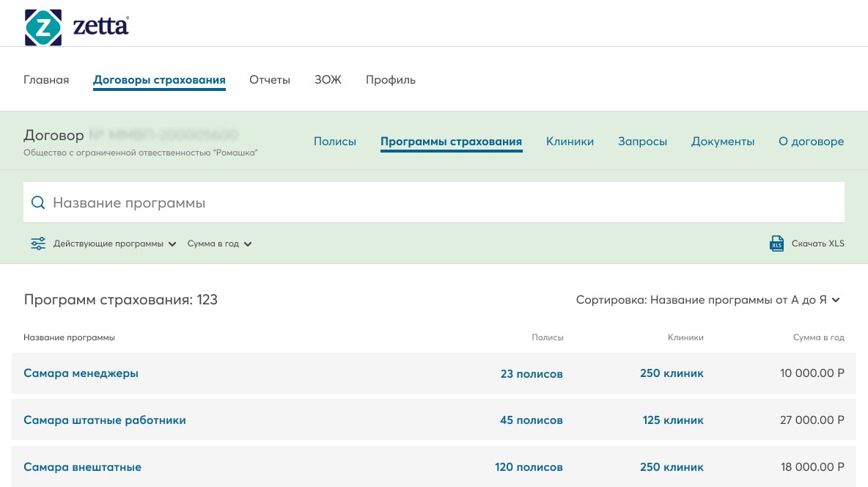The height and width of the screenshot is (487, 868).
Task: Change sorting via Сортировка dropdown
Action: click(707, 300)
